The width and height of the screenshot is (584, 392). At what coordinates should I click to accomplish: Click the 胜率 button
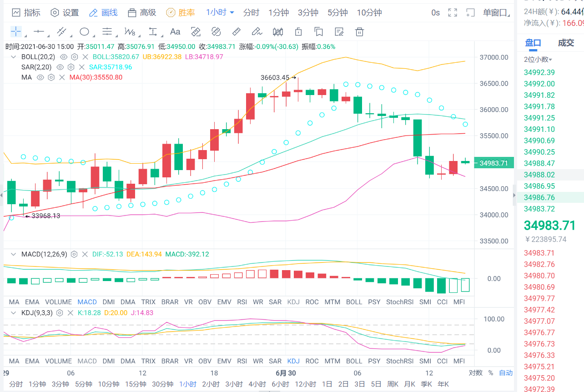pos(181,13)
